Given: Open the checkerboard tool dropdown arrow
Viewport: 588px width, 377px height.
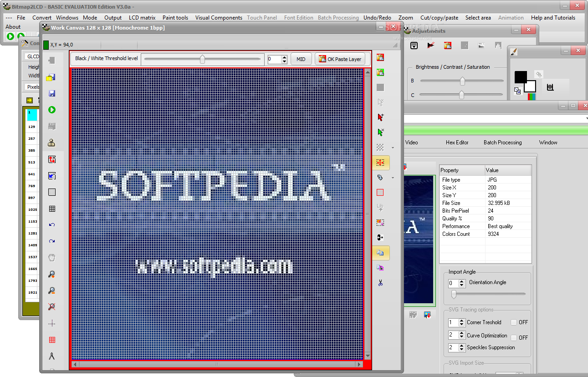Looking at the screenshot, I should tap(393, 148).
